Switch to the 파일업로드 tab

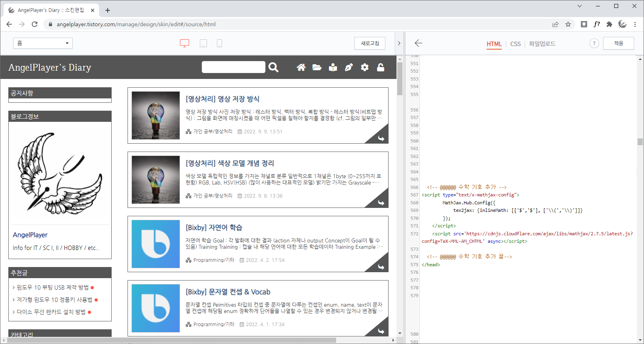tap(542, 44)
